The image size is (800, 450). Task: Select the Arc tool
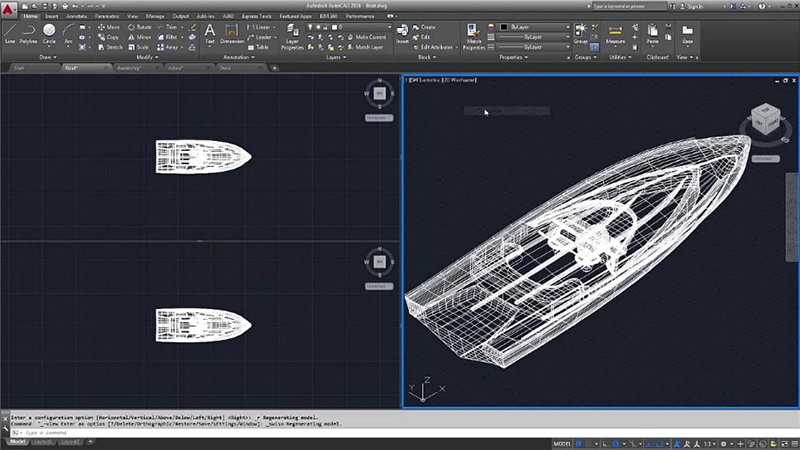click(68, 34)
